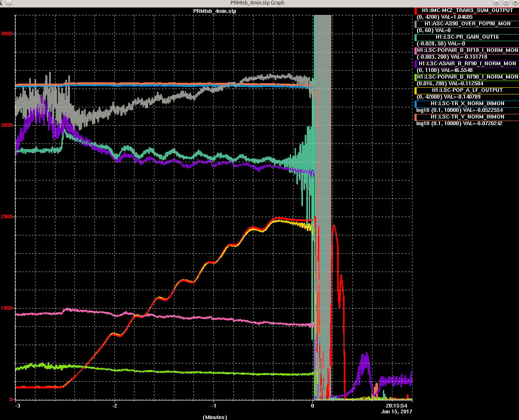This screenshot has height=420, width=519.
Task: Select the H1:LSC-ASAIR_B_RF90_I_NORM_MON legend entry
Action: (x=467, y=64)
